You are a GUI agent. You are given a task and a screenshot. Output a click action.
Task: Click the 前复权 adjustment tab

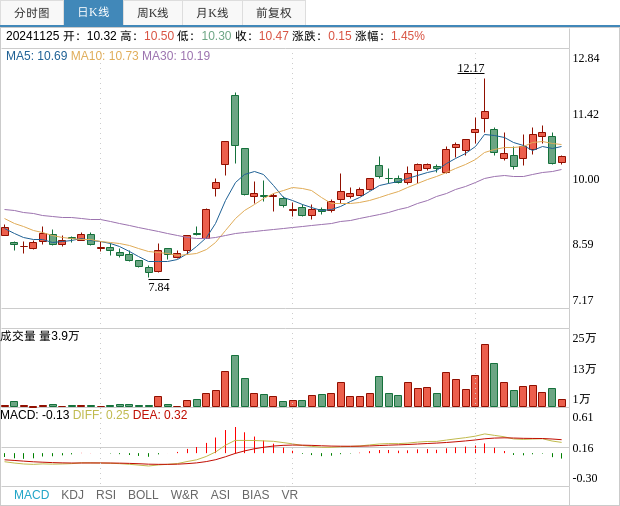(x=274, y=13)
